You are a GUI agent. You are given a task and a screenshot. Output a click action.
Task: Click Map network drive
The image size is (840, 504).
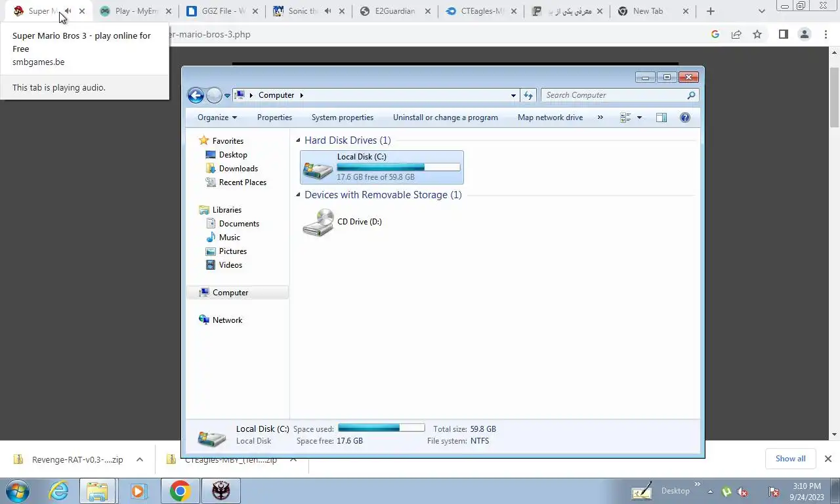pos(550,117)
